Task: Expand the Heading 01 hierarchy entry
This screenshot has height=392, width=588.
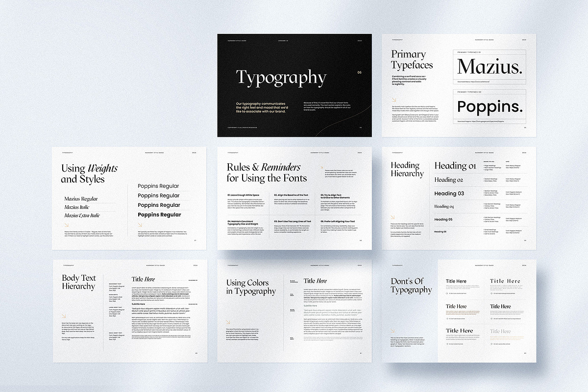Action: pyautogui.click(x=455, y=166)
